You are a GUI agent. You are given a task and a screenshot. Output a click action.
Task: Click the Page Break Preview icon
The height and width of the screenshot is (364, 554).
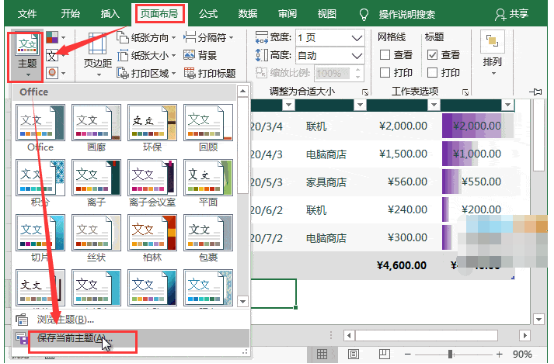click(384, 354)
